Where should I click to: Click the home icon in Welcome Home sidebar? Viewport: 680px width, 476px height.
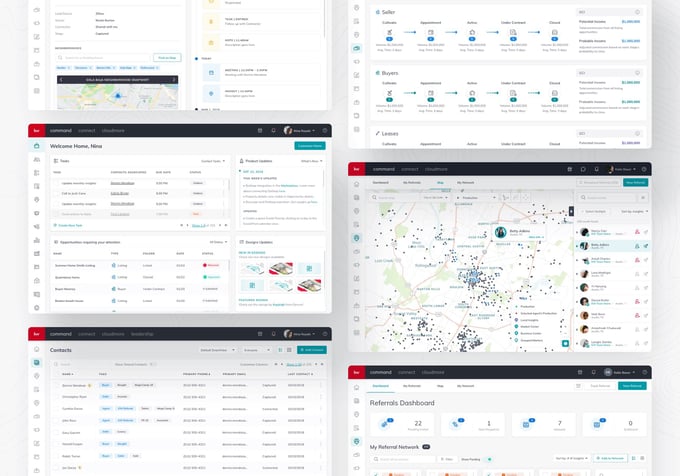(36, 146)
